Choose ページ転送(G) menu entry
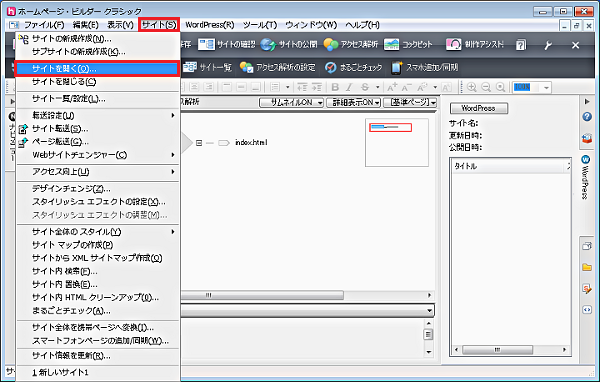 (97, 142)
